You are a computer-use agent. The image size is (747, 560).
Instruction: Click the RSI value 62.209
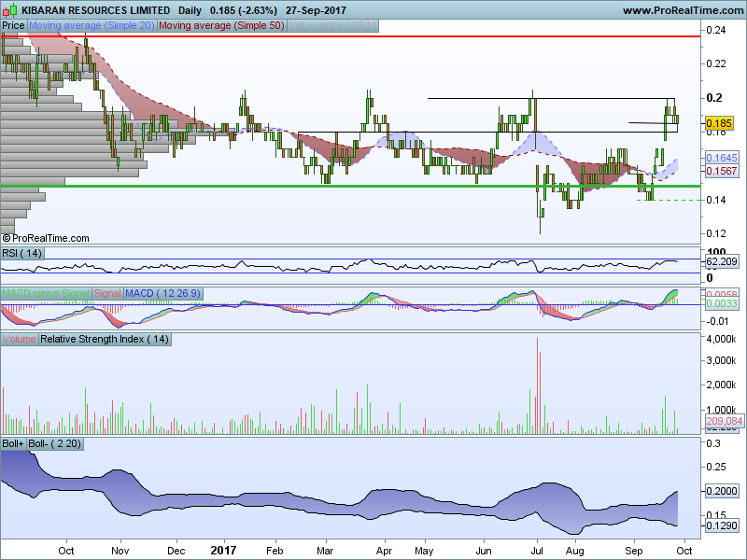721,261
